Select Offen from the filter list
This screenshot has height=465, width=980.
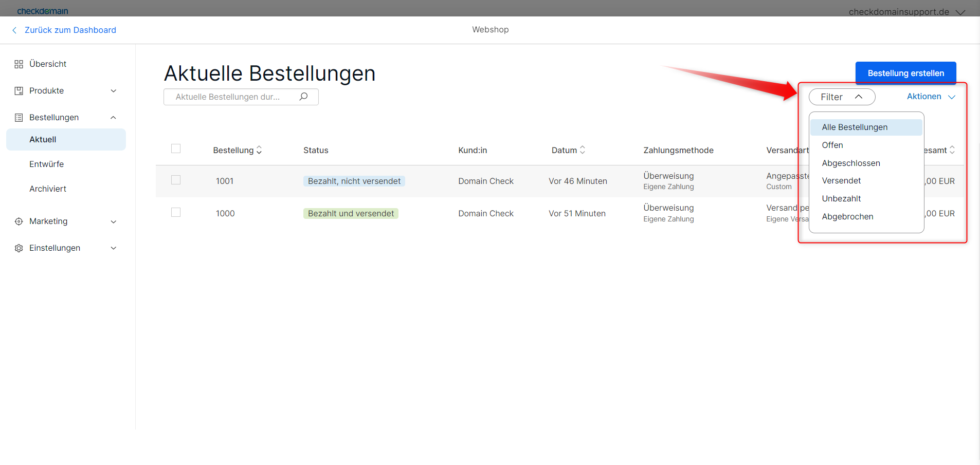point(832,145)
